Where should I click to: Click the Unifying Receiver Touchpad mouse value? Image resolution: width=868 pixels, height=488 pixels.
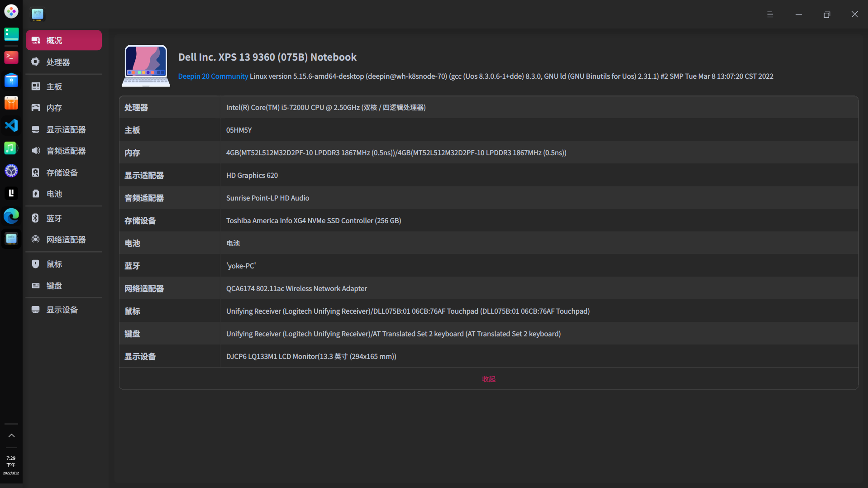coord(408,311)
